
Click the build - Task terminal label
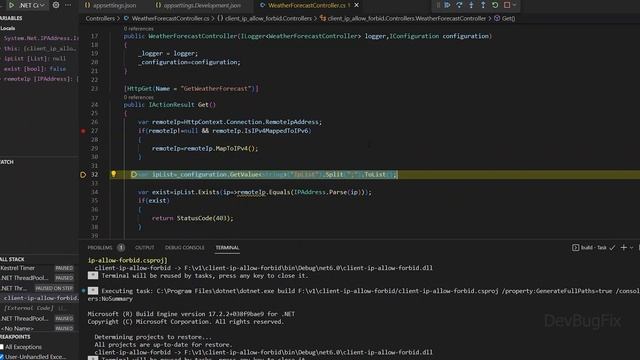[x=593, y=247]
